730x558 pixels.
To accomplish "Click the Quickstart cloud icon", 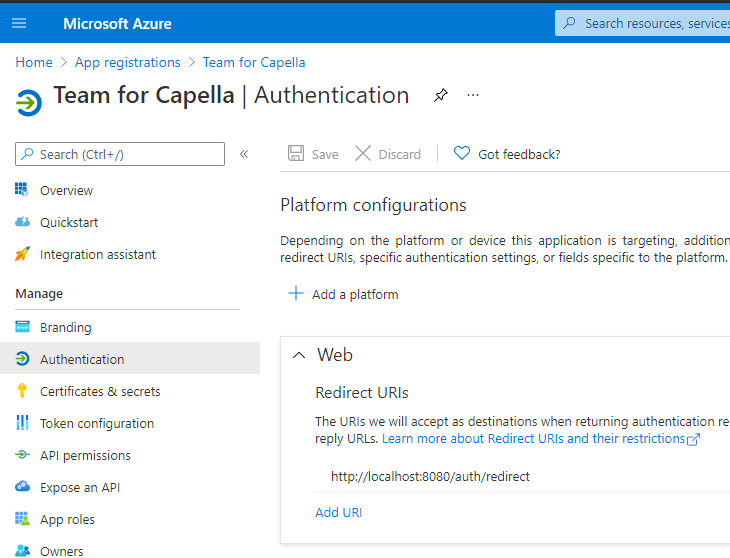I will tap(22, 222).
